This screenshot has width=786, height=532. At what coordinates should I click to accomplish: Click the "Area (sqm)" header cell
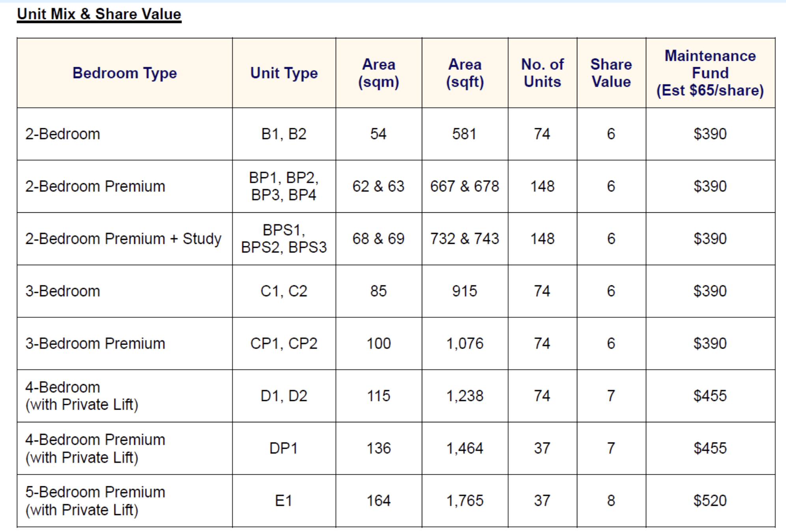[378, 73]
